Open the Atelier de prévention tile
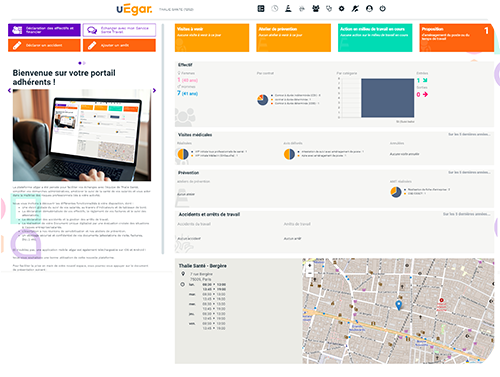Screen dimensions: 500x377 (294, 38)
